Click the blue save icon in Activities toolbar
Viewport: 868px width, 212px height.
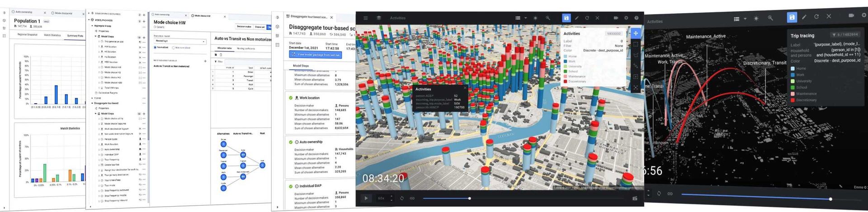[566, 18]
